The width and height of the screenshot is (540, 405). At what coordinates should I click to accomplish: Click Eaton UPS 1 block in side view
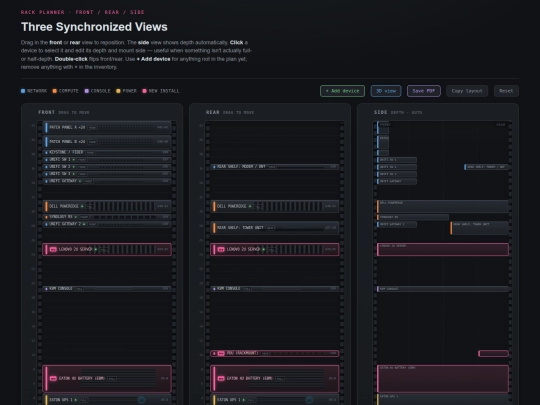(x=443, y=400)
